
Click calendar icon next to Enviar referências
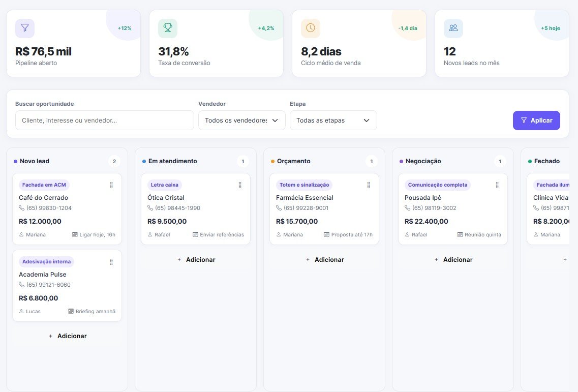195,234
